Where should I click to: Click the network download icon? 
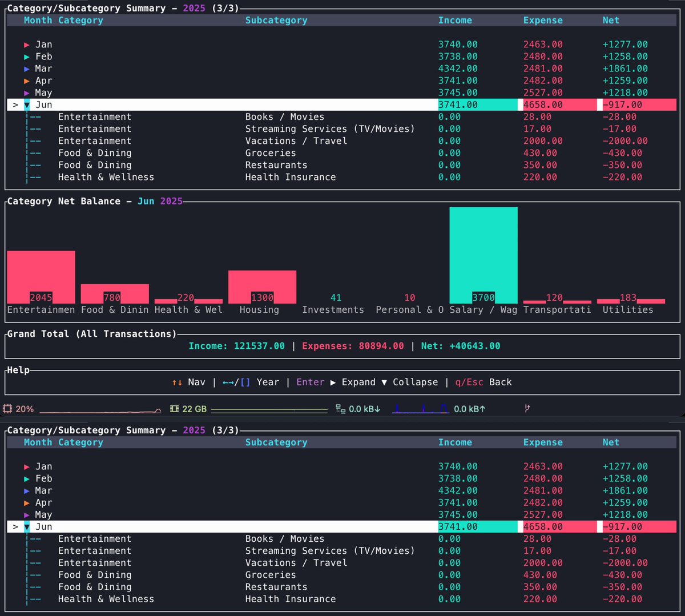coord(340,409)
